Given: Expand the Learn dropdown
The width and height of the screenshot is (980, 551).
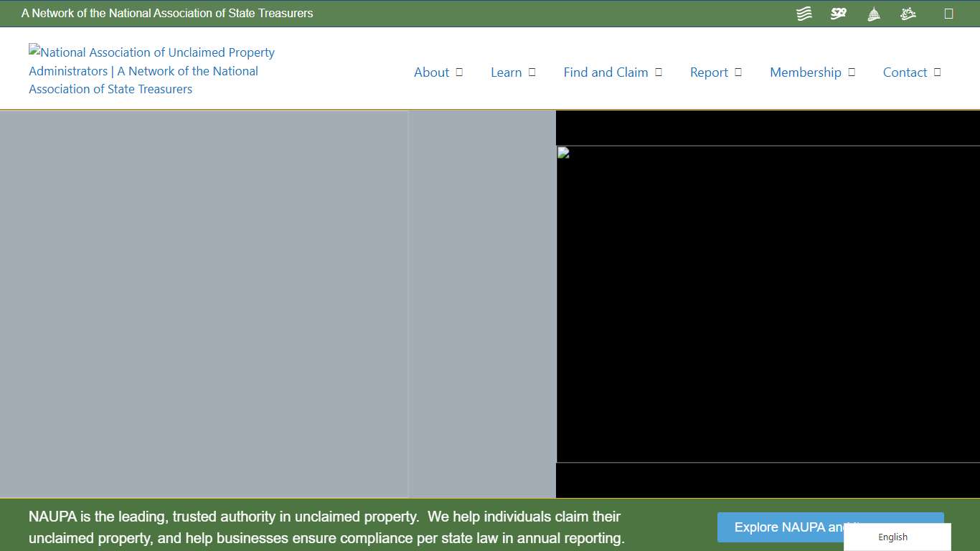Looking at the screenshot, I should tap(532, 72).
